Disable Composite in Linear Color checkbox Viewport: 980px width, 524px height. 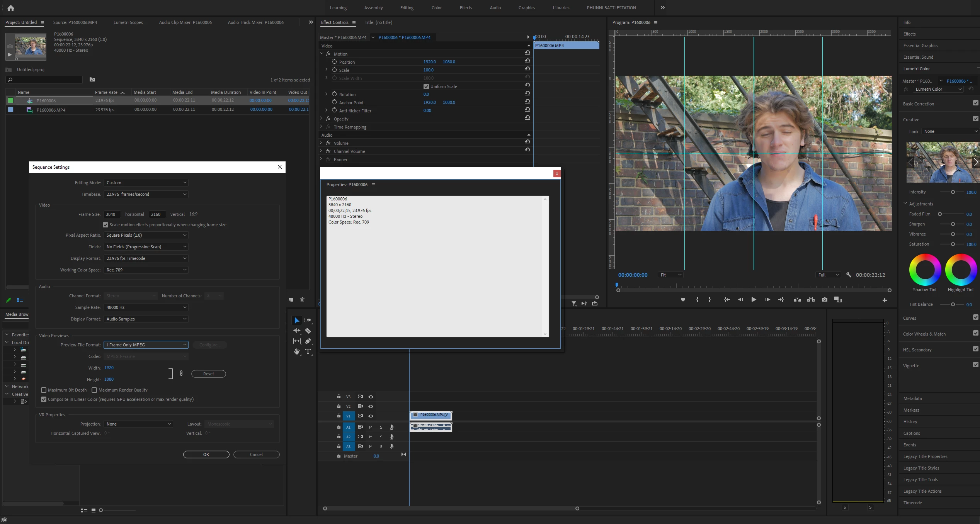(x=44, y=399)
